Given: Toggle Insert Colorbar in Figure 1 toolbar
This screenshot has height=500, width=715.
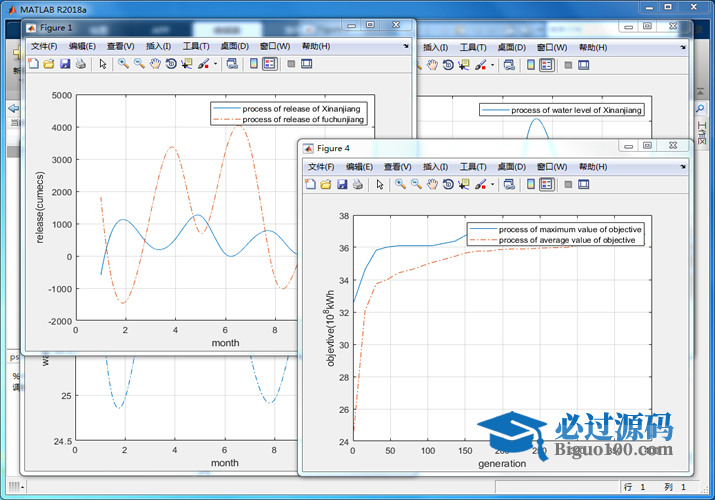Looking at the screenshot, I should pyautogui.click(x=254, y=64).
